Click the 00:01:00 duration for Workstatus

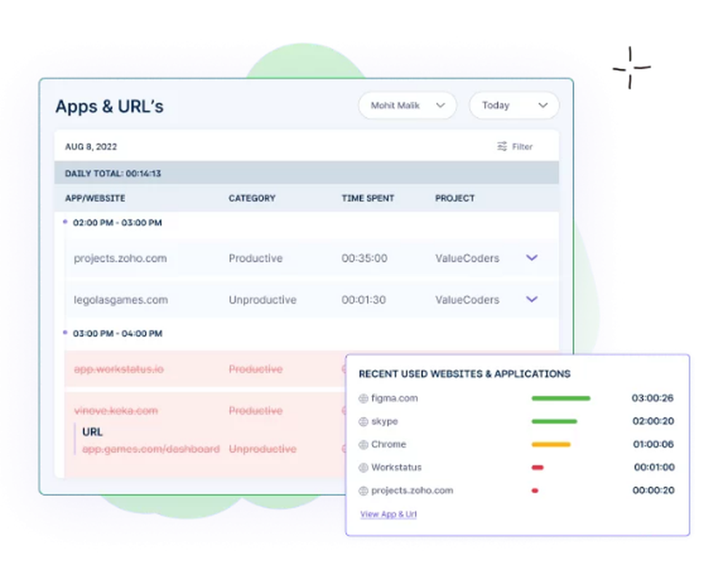tap(654, 467)
